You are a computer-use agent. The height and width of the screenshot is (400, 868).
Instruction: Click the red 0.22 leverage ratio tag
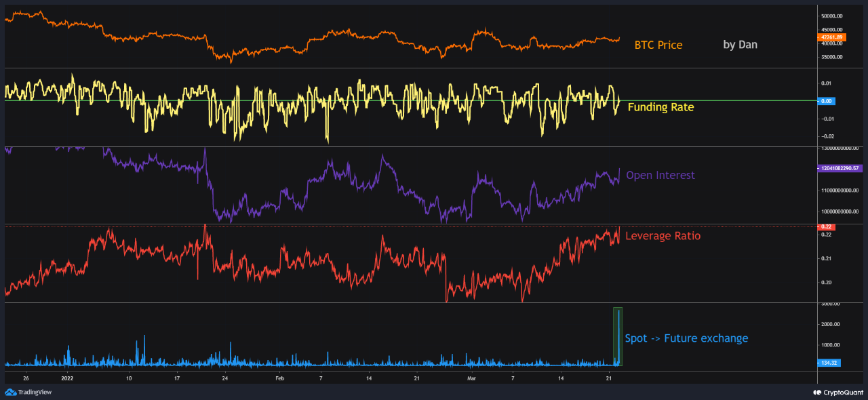coord(826,226)
